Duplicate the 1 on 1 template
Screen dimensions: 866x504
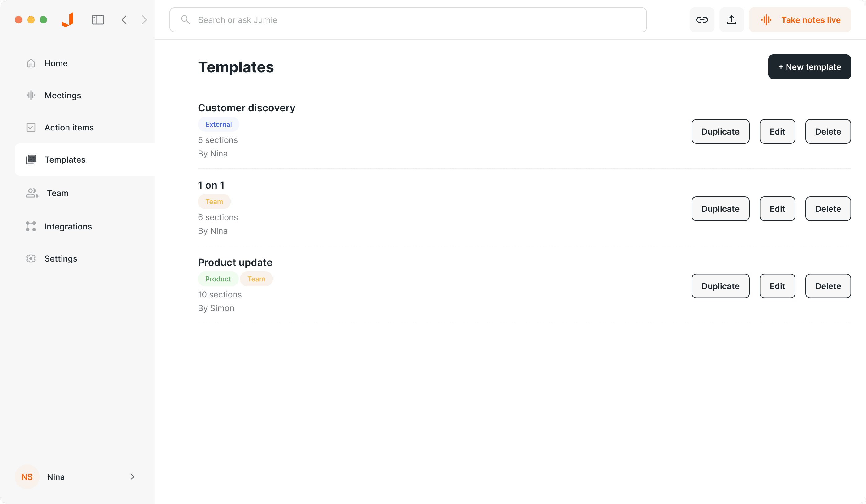(720, 208)
